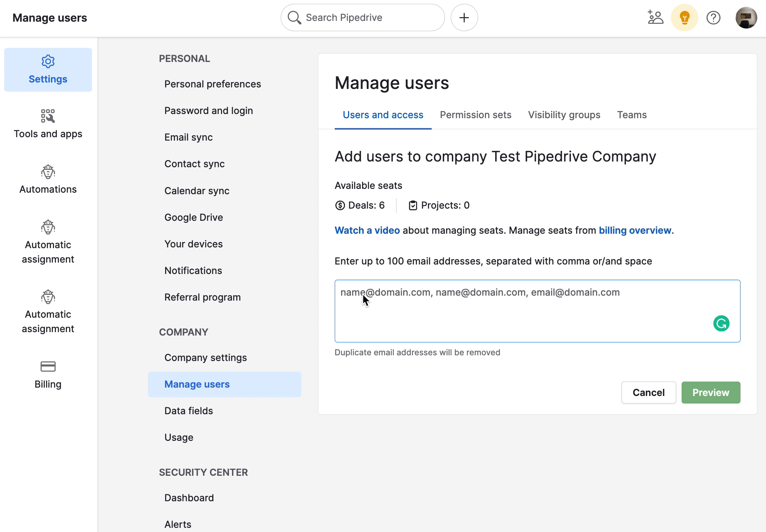Open the profile avatar menu
The image size is (766, 532).
[x=746, y=17]
